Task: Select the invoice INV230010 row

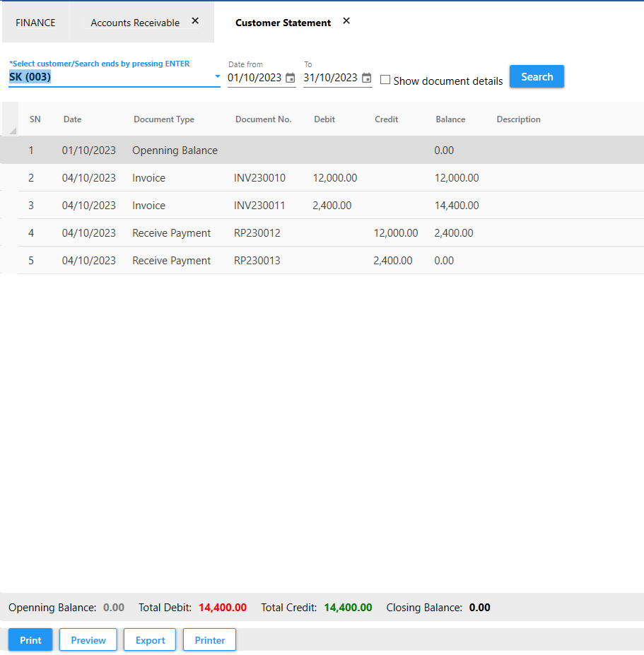Action: pos(259,178)
